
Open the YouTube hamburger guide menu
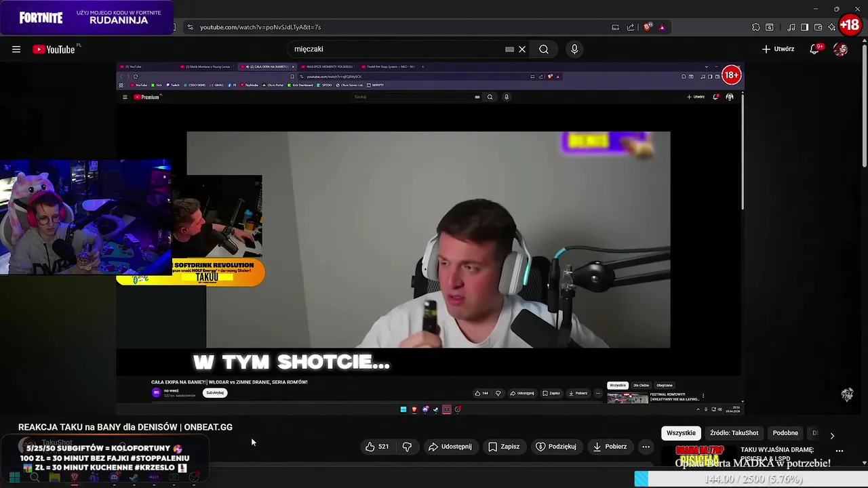16,49
